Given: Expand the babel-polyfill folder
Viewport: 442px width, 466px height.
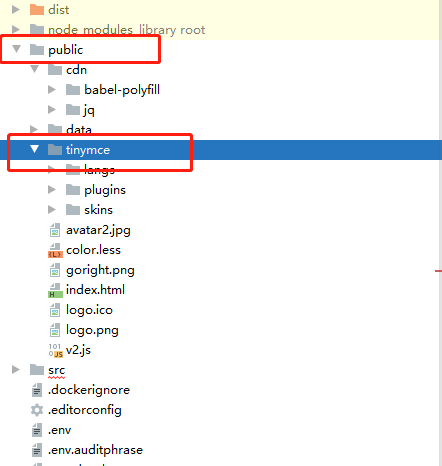Looking at the screenshot, I should coord(52,89).
